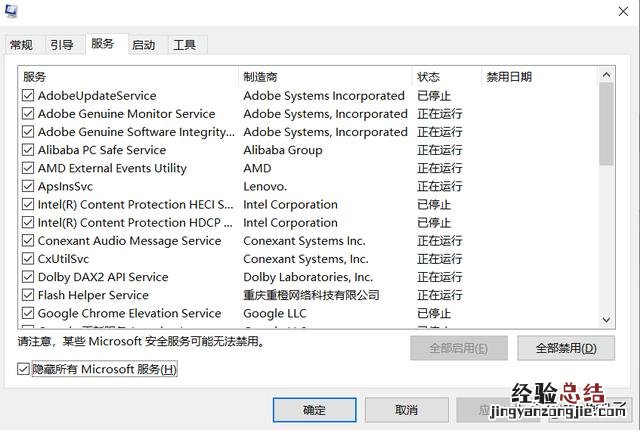The height and width of the screenshot is (430, 640).
Task: Toggle 隐藏所有 Microsoft 服务 checkbox
Action: tap(24, 370)
